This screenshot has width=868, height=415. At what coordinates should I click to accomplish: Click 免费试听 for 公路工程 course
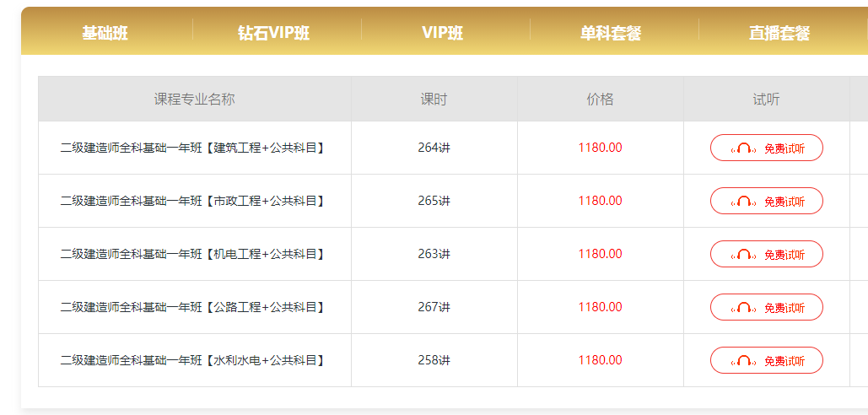point(767,307)
